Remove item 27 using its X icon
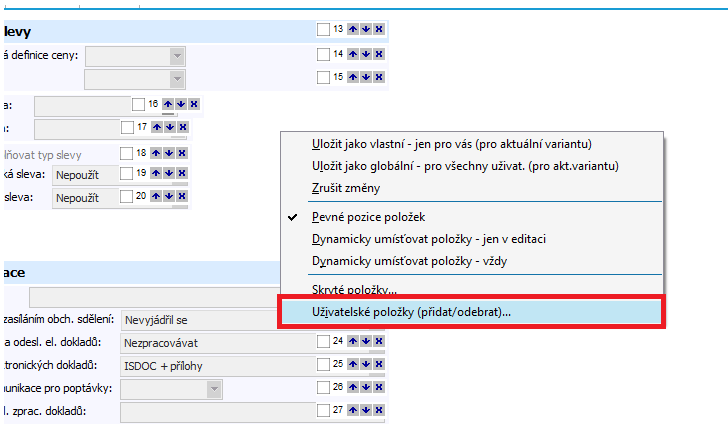This screenshot has height=430, width=728. click(x=379, y=410)
